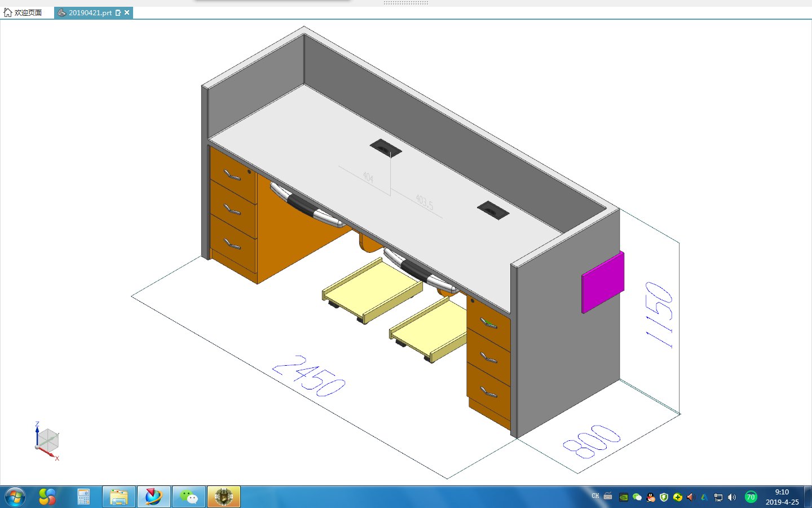Click the 1150 height dimension
Screen dimensions: 812x508
(660, 314)
